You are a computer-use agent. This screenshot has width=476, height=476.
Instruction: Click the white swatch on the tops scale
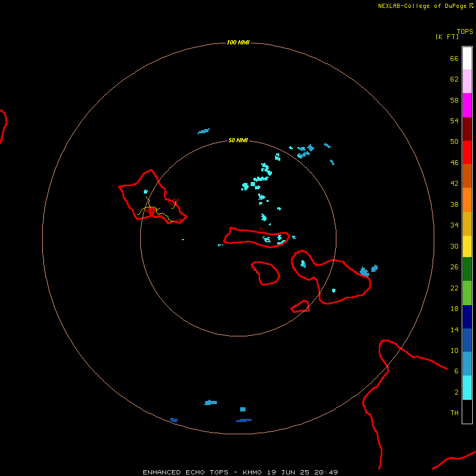pos(467,58)
